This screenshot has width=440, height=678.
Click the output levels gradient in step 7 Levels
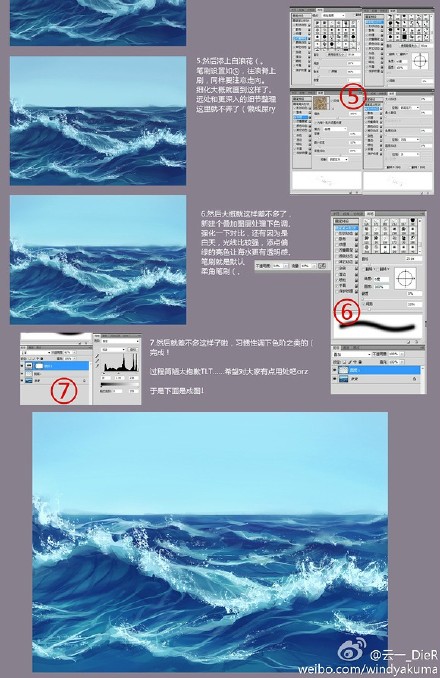[x=120, y=384]
